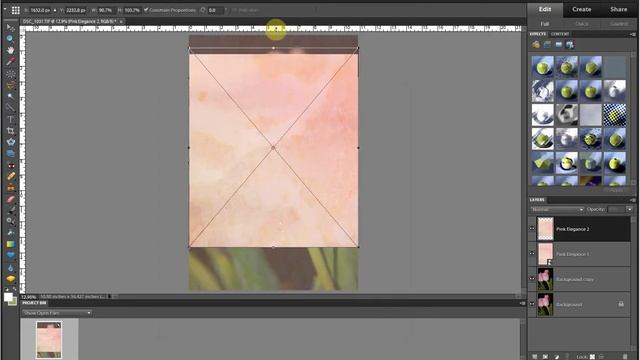
Task: Open the Project Bin panel menu
Action: 522,303
